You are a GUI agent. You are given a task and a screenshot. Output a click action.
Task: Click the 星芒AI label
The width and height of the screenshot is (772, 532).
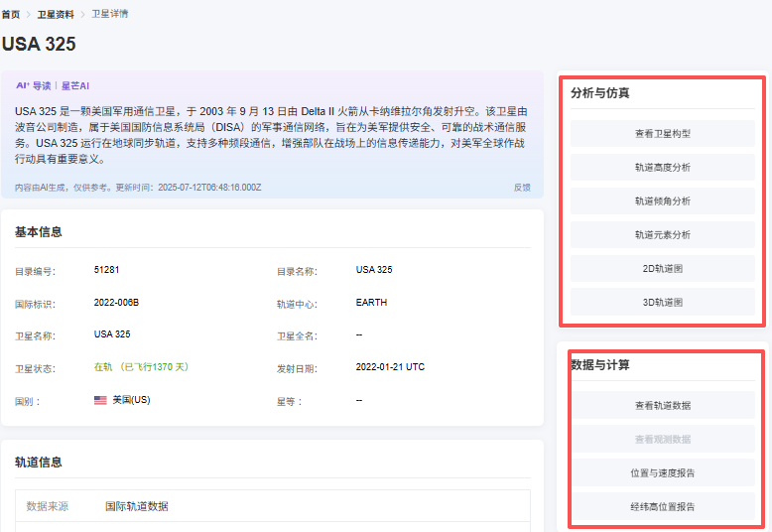(75, 86)
